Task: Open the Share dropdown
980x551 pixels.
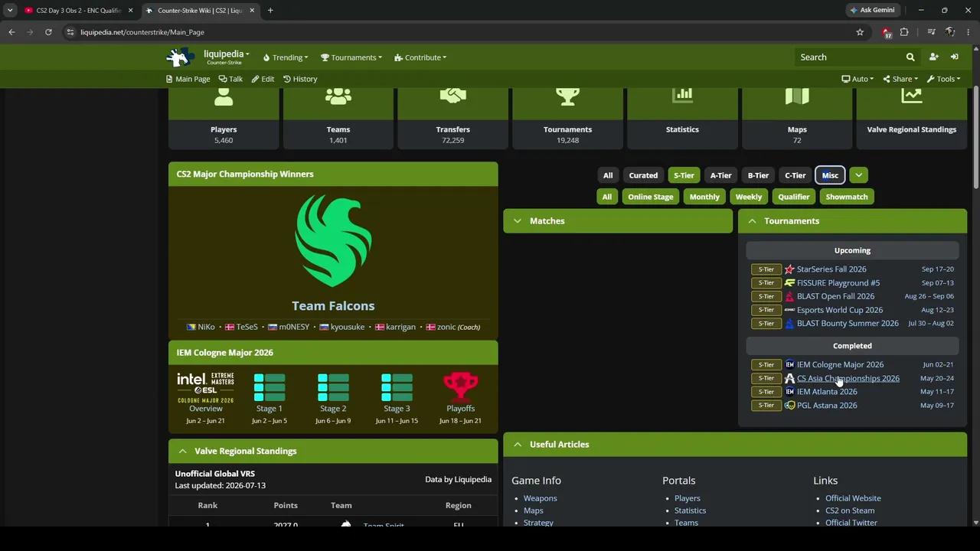Action: (900, 79)
